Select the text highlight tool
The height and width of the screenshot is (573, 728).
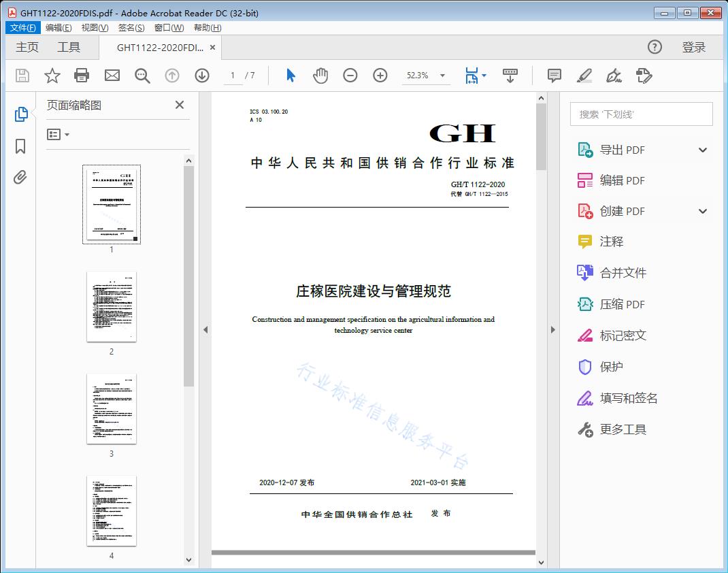pyautogui.click(x=584, y=76)
